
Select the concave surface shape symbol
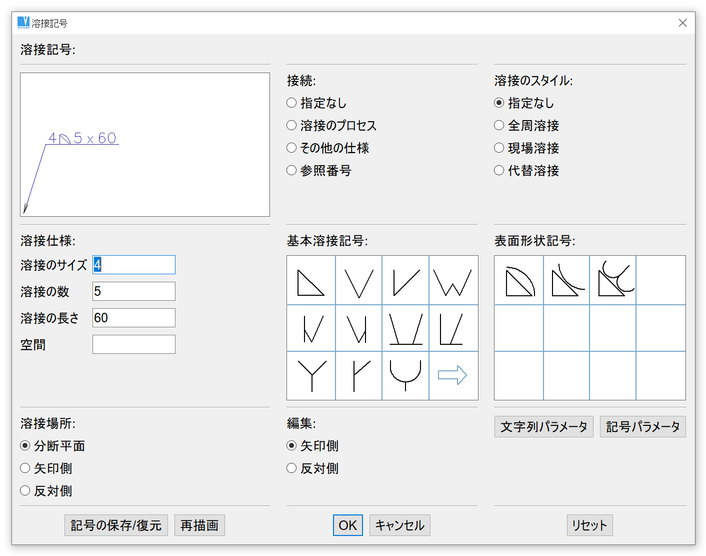point(566,281)
